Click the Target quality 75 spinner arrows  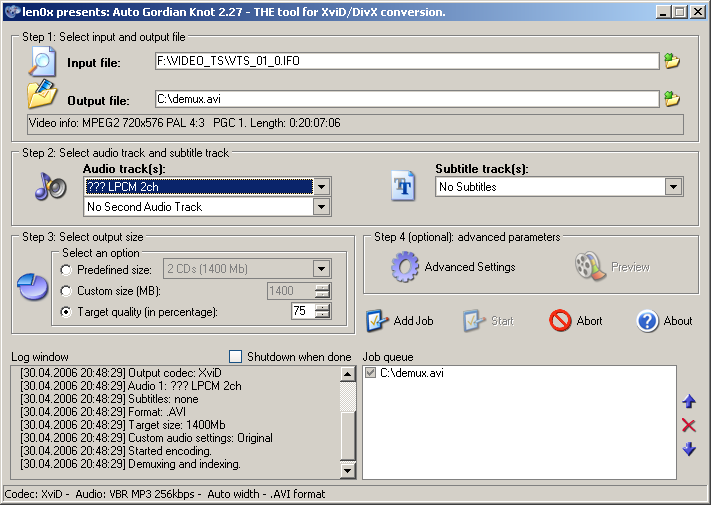322,311
